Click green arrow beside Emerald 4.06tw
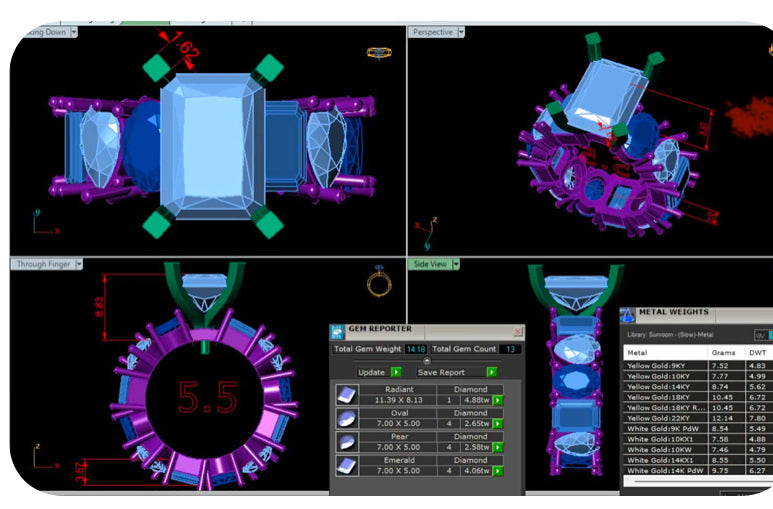 pyautogui.click(x=498, y=471)
